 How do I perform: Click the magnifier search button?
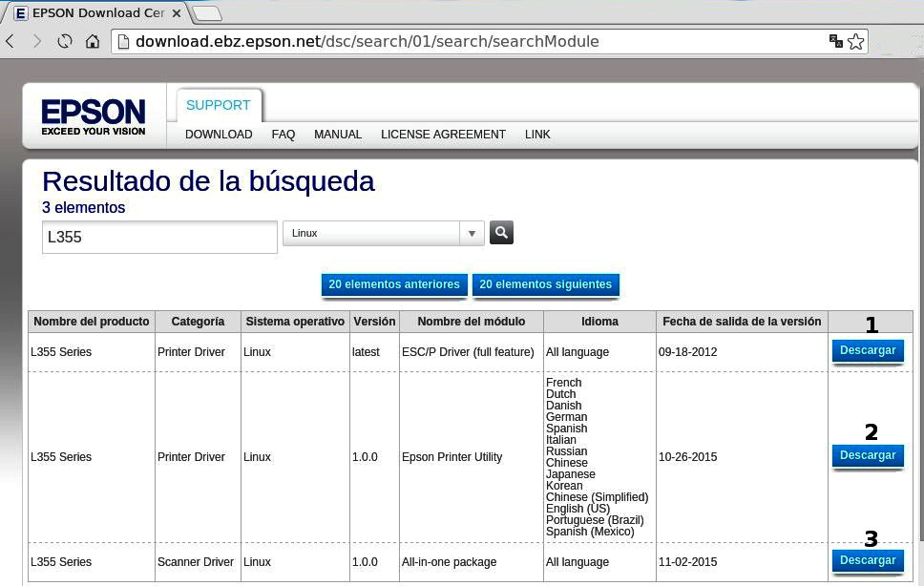(501, 233)
